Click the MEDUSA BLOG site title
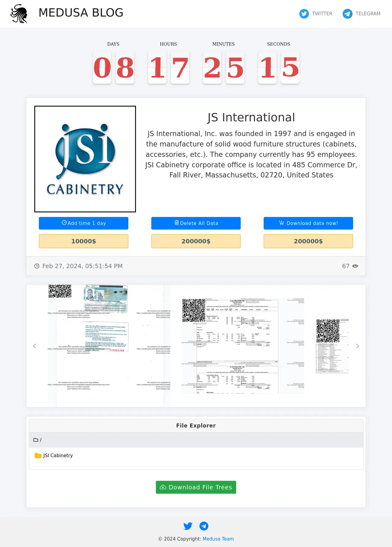The image size is (392, 547). [81, 13]
